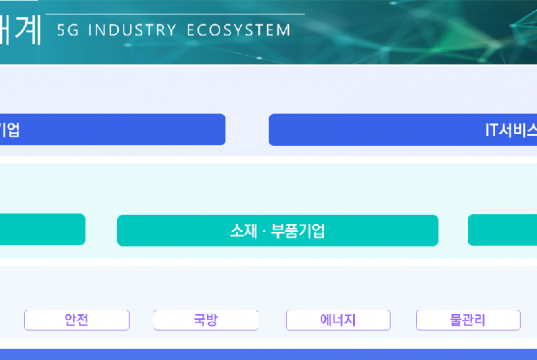
Task: Click the teal bar right of 소재 · 부품기업
Action: click(x=502, y=230)
